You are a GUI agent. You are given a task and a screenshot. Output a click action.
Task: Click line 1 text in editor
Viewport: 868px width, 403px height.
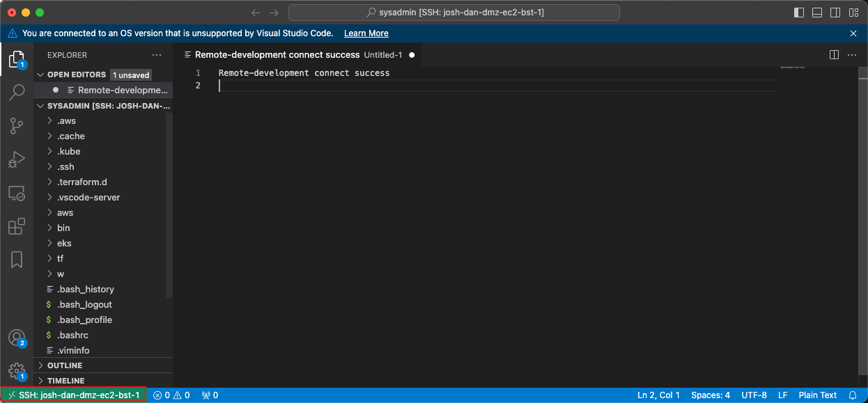pyautogui.click(x=304, y=73)
